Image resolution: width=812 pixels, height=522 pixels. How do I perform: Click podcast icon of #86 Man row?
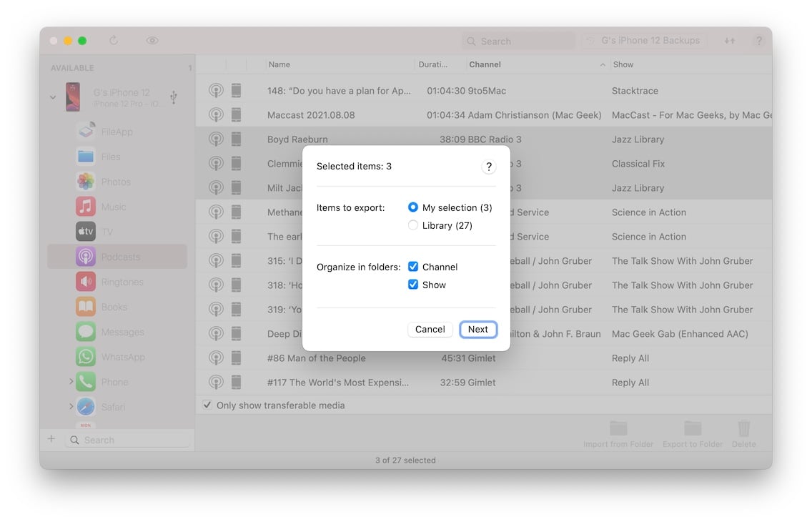216,358
